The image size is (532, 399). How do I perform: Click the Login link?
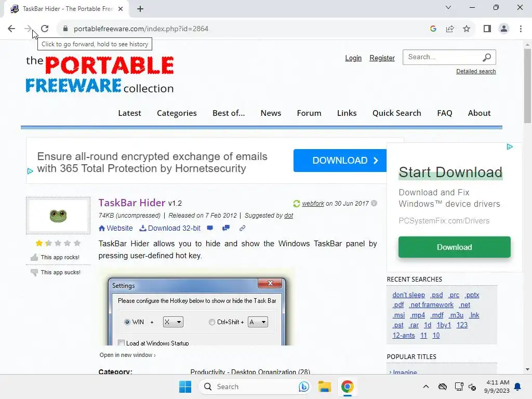tap(353, 58)
